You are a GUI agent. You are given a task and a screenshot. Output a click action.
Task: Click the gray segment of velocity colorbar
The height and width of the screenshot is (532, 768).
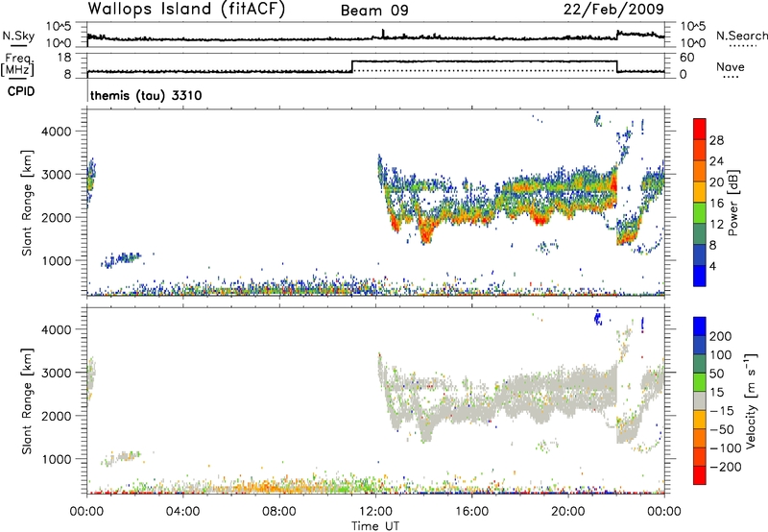click(700, 400)
